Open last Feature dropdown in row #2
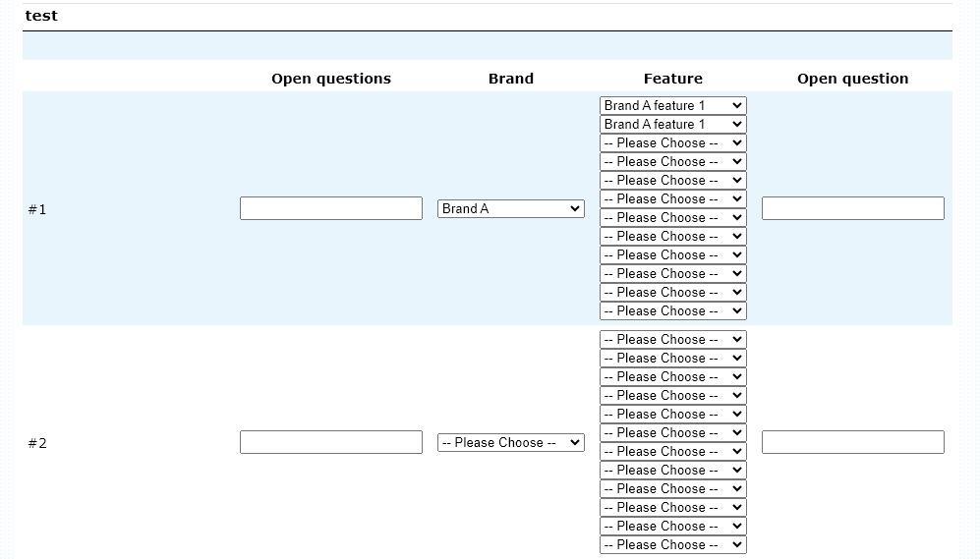 click(672, 544)
